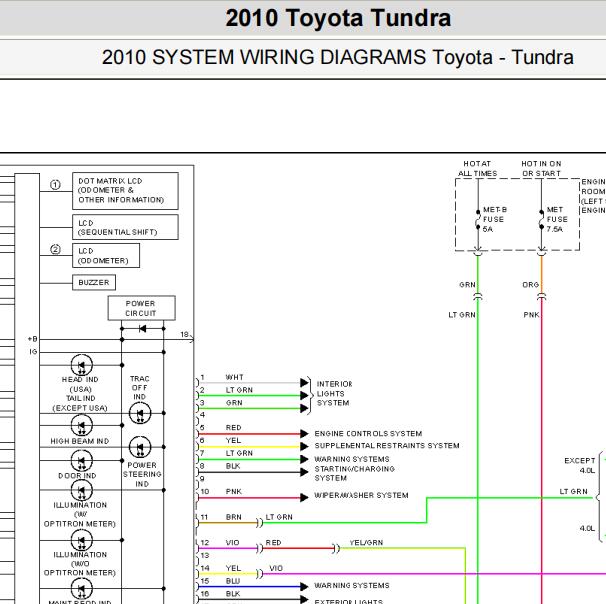Click the LED symbol below TRAC OFF IND
The height and width of the screenshot is (604, 606).
click(140, 413)
